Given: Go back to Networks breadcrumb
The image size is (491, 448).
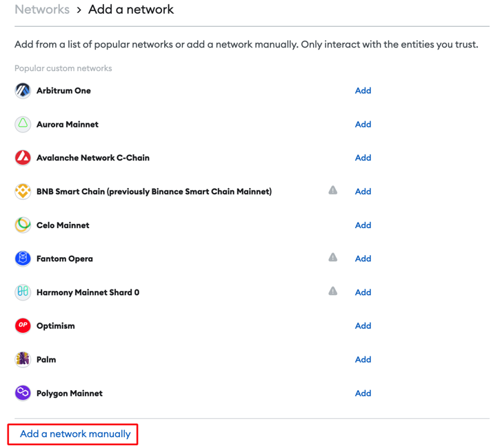Looking at the screenshot, I should click(x=42, y=10).
